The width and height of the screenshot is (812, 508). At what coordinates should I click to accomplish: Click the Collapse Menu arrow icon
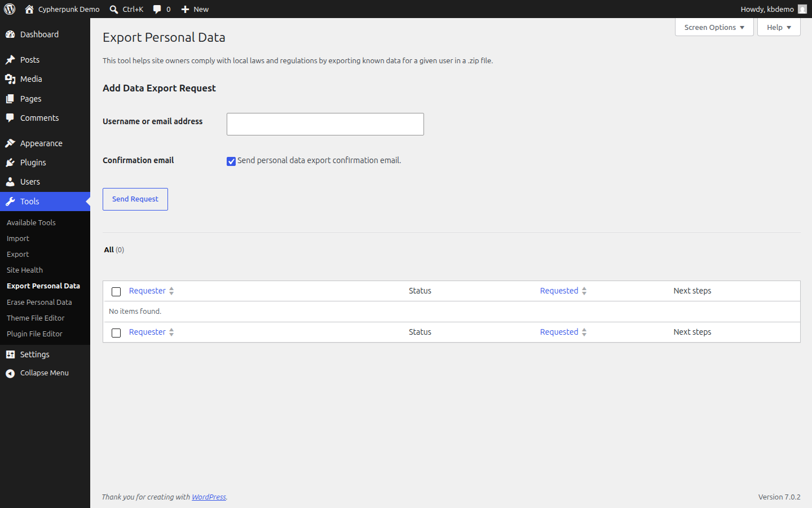click(10, 373)
